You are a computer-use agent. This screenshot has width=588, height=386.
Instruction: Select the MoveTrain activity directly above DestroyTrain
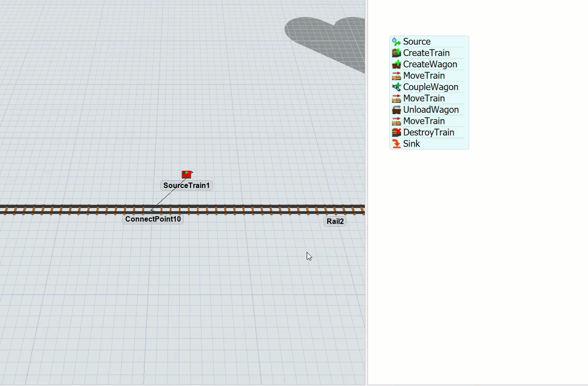[x=424, y=121]
